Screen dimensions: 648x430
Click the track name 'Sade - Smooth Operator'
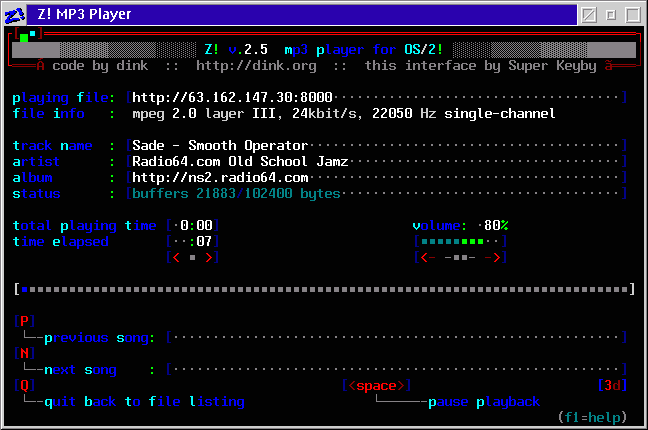pos(220,146)
